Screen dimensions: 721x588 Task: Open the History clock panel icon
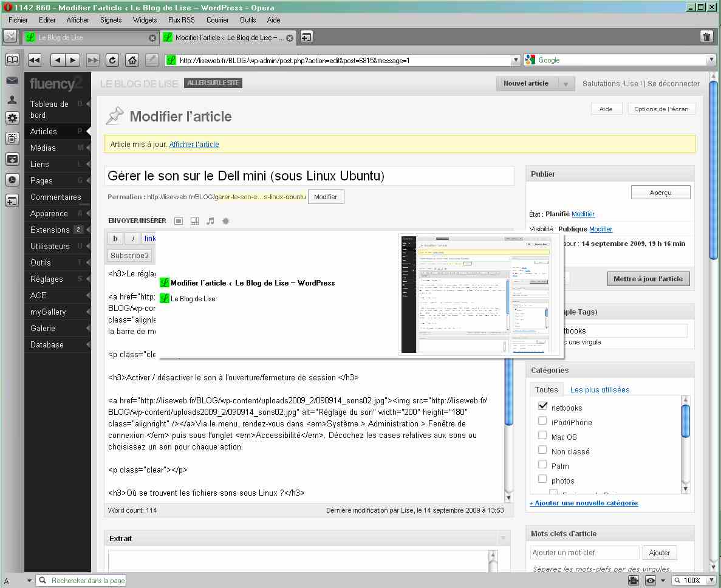[12, 180]
